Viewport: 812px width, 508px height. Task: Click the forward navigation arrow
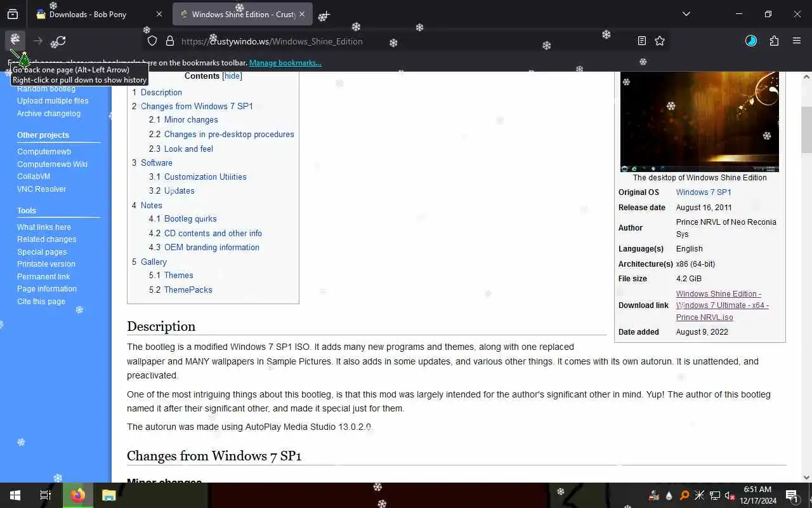(38, 41)
